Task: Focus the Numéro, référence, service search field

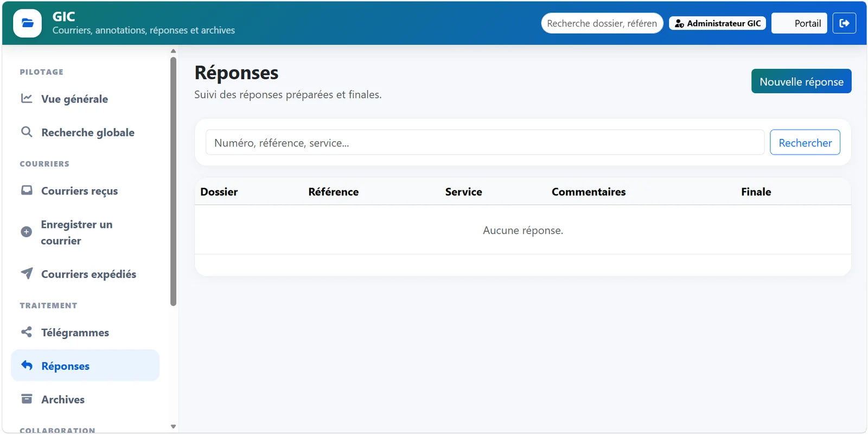Action: click(485, 142)
